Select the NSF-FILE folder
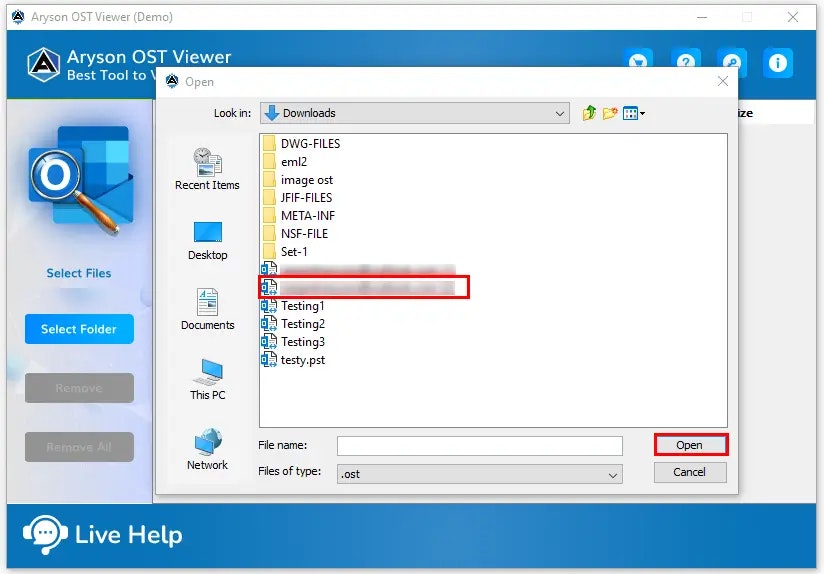This screenshot has width=824, height=574. point(295,233)
